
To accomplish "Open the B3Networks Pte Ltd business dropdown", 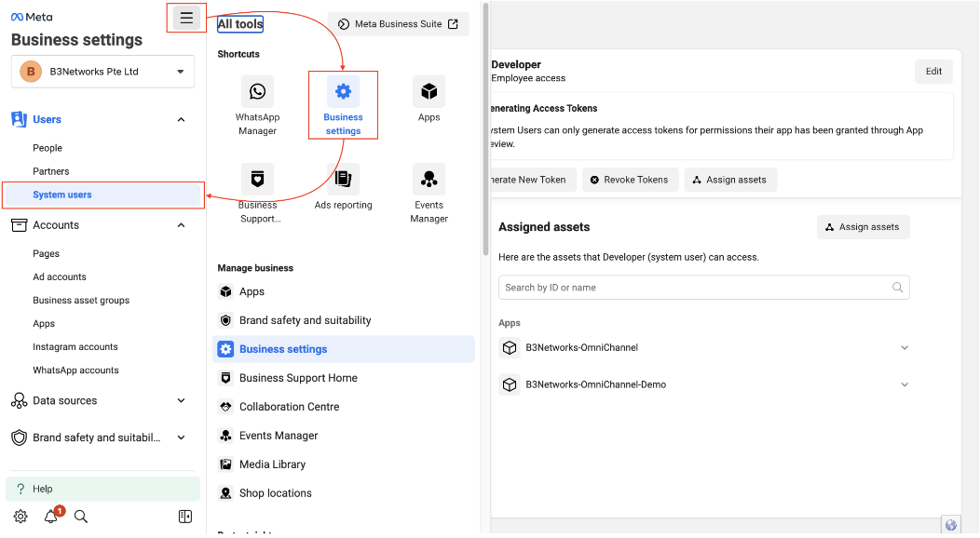I will point(102,71).
